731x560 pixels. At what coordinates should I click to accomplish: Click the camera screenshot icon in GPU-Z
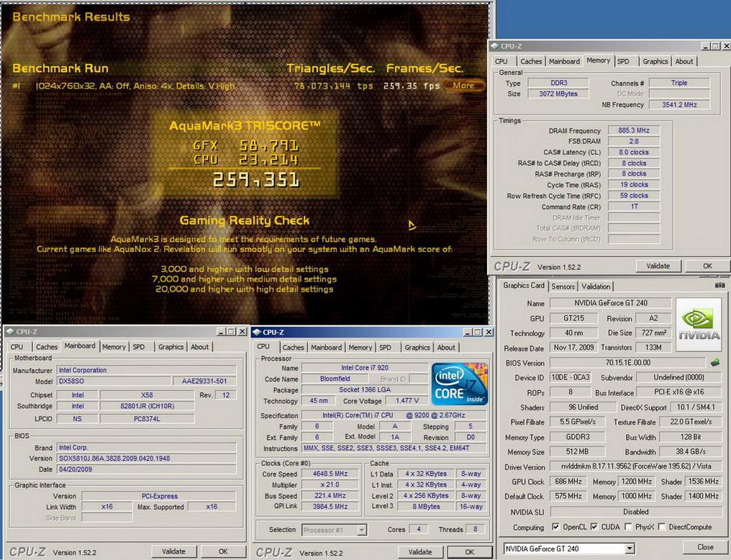click(x=719, y=285)
